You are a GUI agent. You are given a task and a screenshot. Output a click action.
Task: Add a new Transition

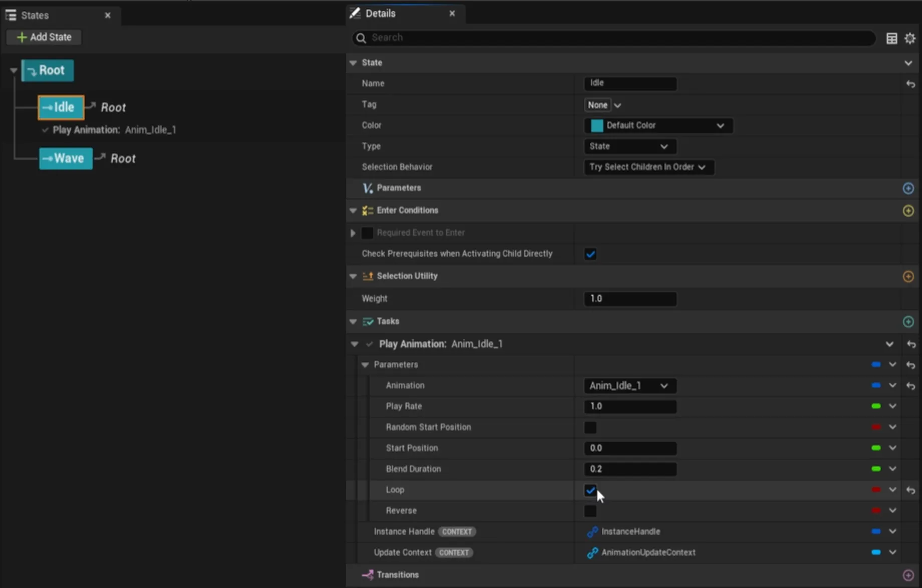(908, 575)
